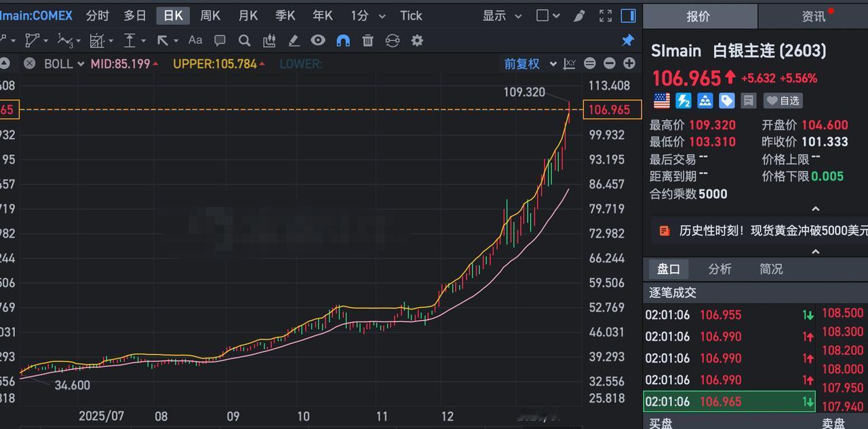Select the magnet snap drawing tool
This screenshot has width=868, height=429.
coord(343,41)
